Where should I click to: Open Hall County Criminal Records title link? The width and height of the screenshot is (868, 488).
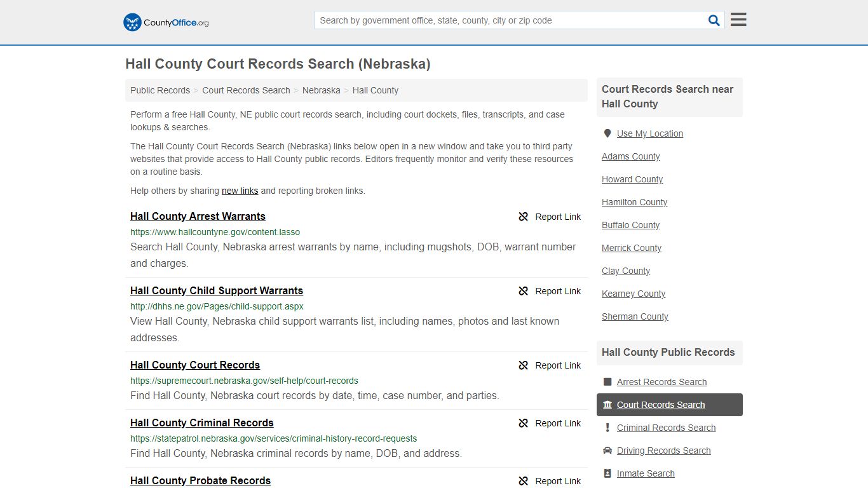202,423
